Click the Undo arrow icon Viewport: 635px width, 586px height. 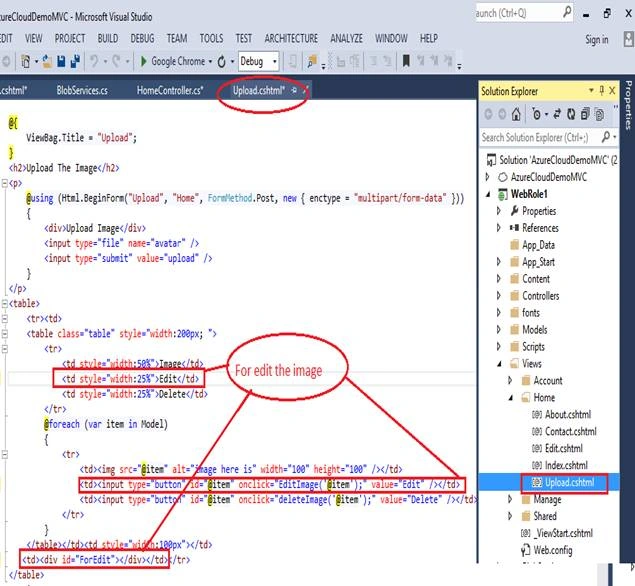(x=94, y=61)
